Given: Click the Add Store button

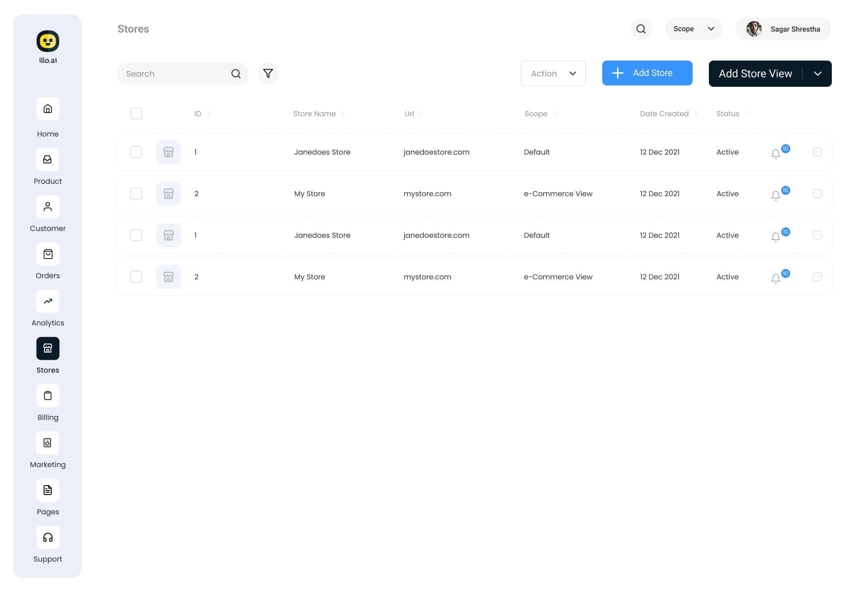Looking at the screenshot, I should coord(647,73).
